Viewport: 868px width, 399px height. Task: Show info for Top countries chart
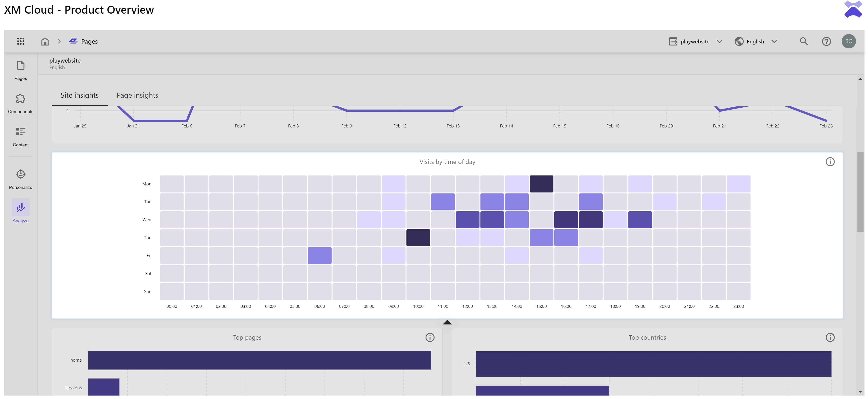click(830, 337)
